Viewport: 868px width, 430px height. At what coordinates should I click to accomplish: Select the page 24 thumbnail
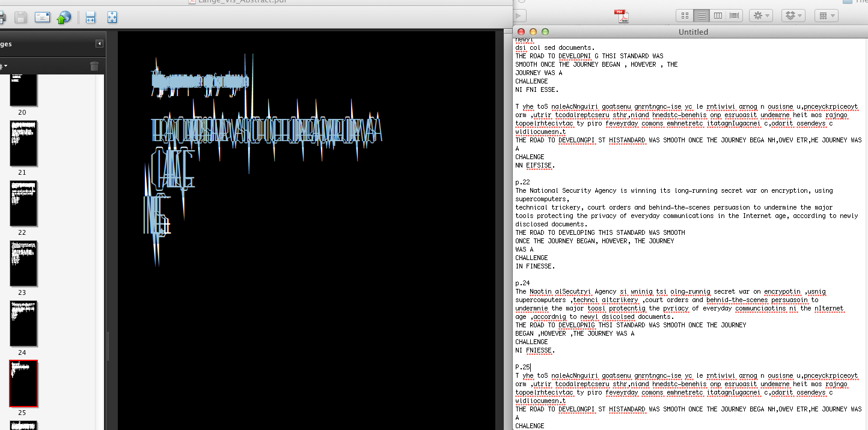(23, 324)
